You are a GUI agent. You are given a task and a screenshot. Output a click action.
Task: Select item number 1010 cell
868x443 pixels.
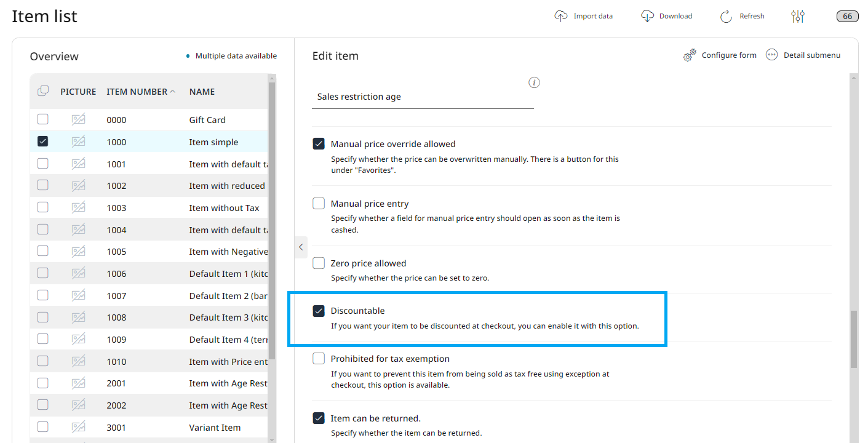[x=116, y=362]
